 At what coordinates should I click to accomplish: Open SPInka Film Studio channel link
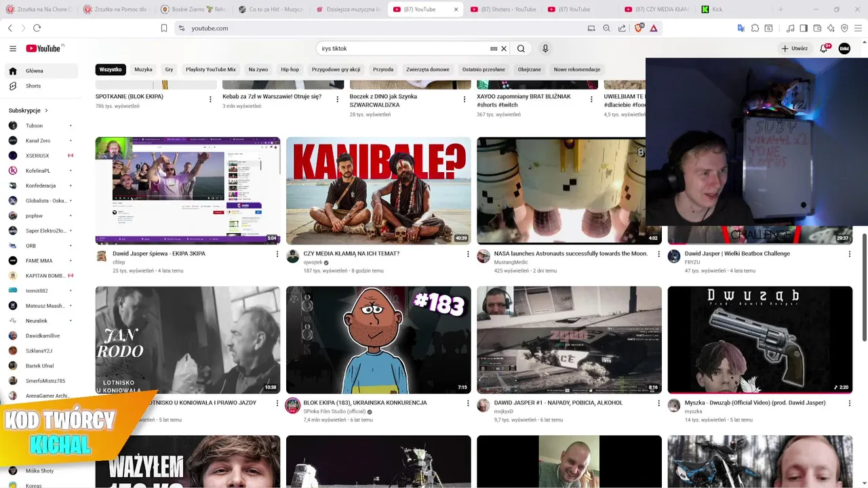(x=334, y=411)
